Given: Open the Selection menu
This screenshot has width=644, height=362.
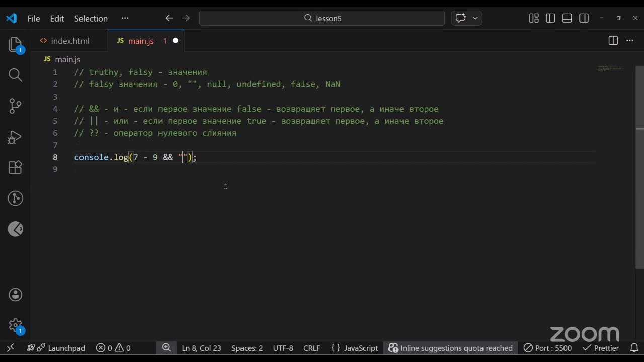Looking at the screenshot, I should coord(91,18).
